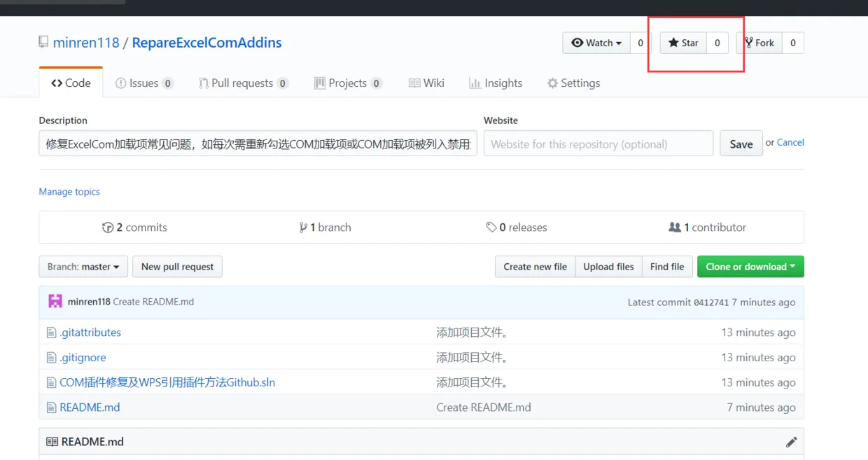Click the file icon next to .gitattributes
The image size is (868, 460).
pyautogui.click(x=51, y=333)
